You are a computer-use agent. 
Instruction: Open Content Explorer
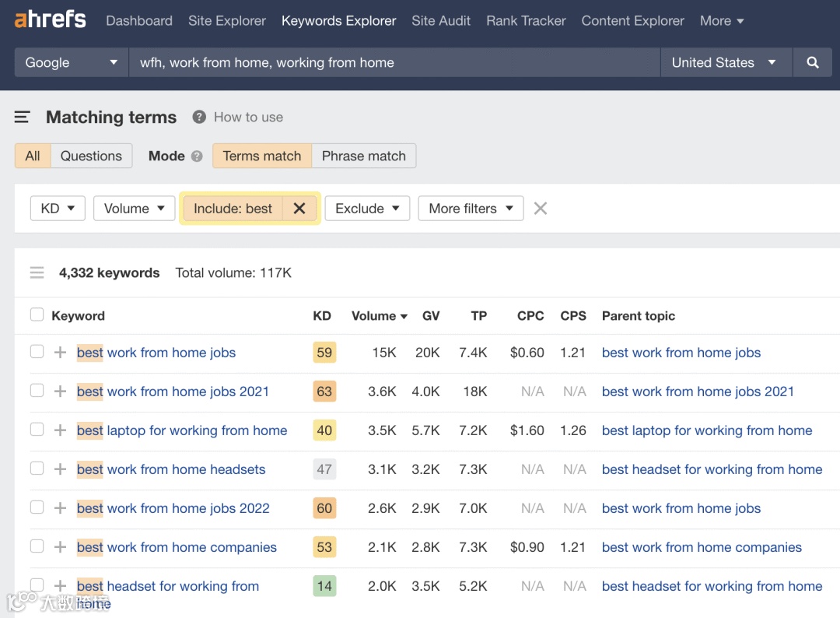click(632, 21)
